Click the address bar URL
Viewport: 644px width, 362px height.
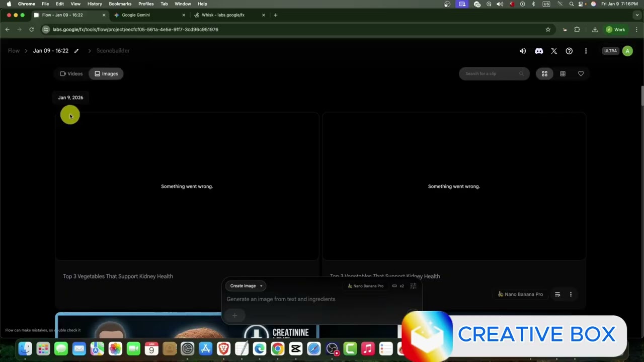coord(135,30)
